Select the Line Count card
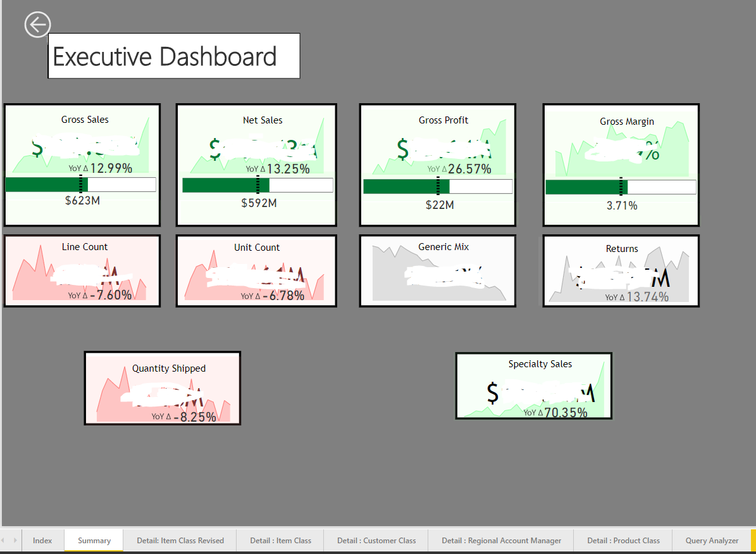 pyautogui.click(x=82, y=271)
